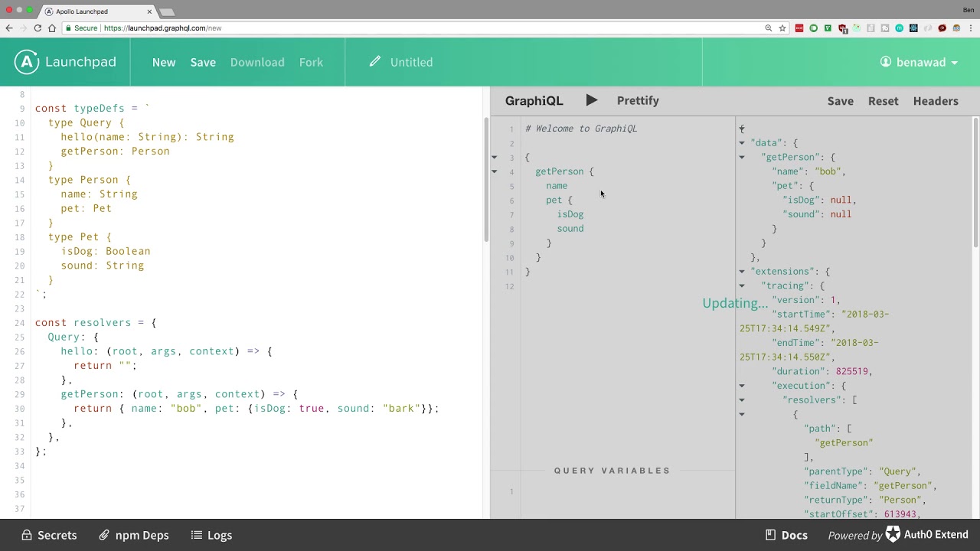980x551 pixels.
Task: Collapse the "tracing" node in results
Action: pos(741,285)
